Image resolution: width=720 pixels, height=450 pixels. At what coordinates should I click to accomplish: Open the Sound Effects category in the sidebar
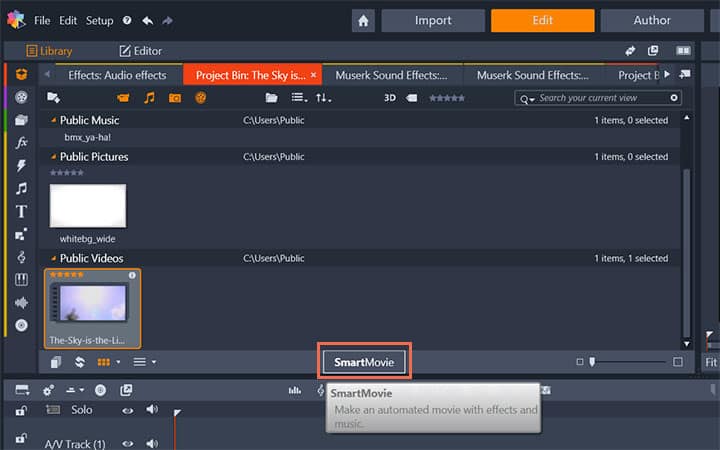point(21,302)
